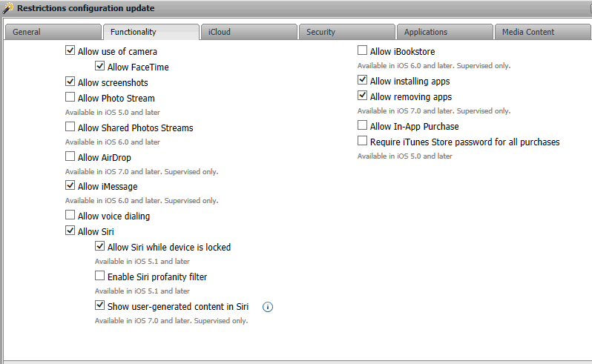Image resolution: width=592 pixels, height=364 pixels.
Task: Check Require iTunes Store password for all purchases
Action: click(363, 141)
